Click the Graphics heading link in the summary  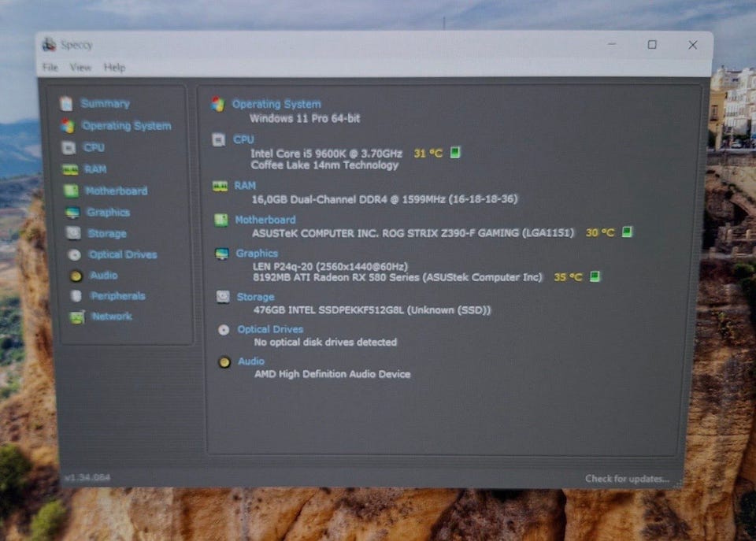257,253
